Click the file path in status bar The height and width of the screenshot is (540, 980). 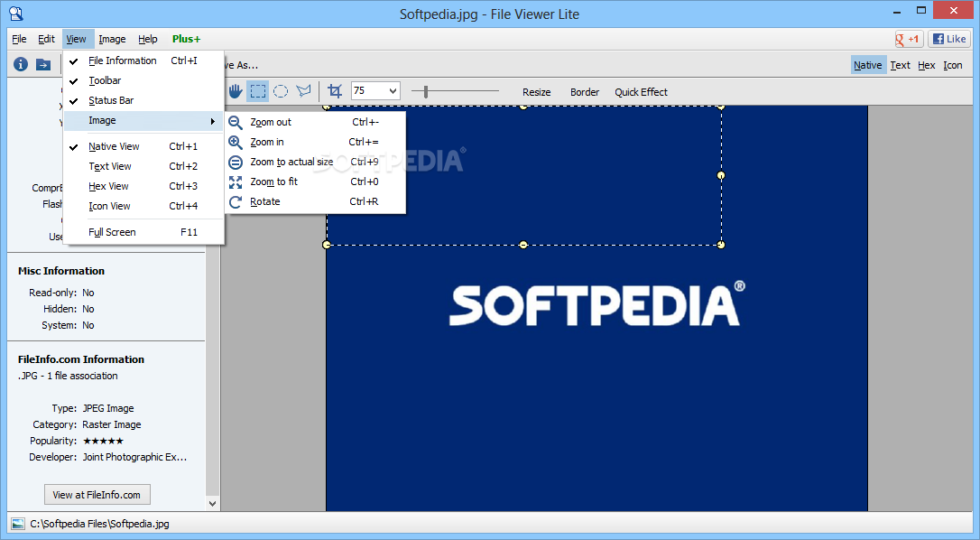click(x=99, y=524)
